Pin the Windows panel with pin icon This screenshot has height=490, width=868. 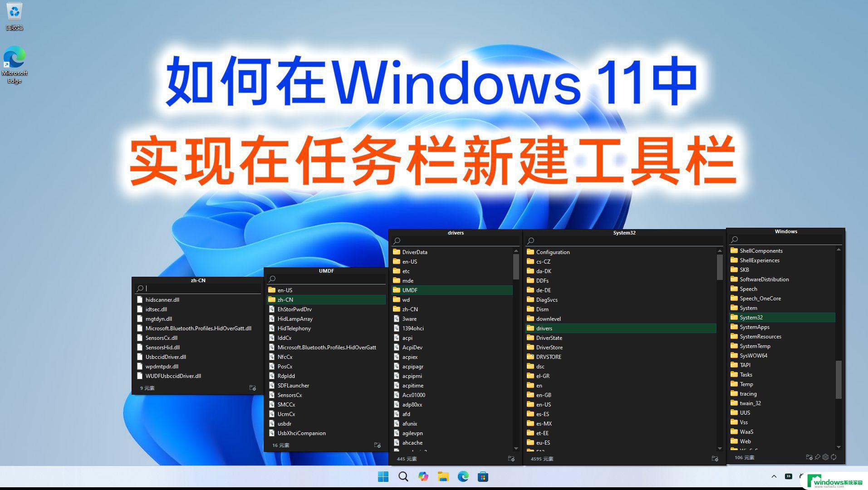pos(817,457)
